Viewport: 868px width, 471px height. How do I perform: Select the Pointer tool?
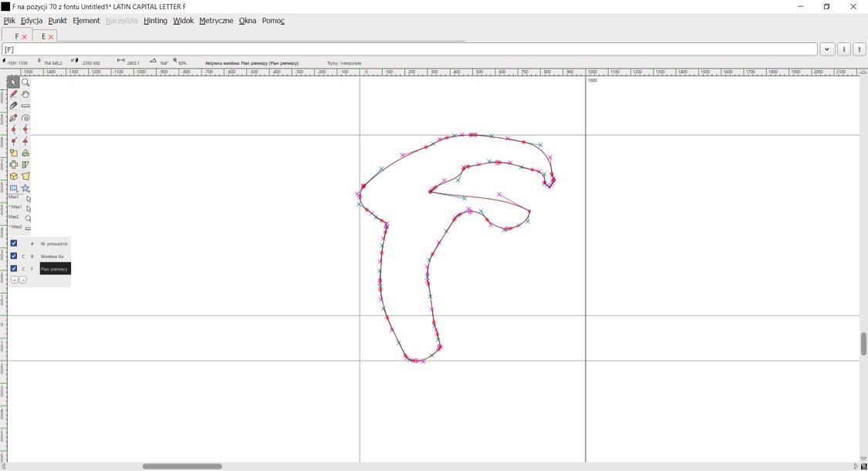(14, 83)
